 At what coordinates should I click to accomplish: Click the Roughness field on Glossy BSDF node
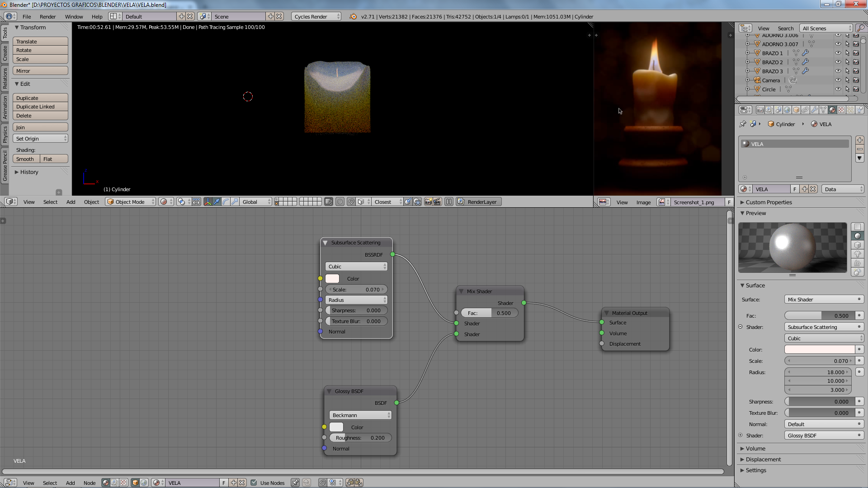click(360, 438)
